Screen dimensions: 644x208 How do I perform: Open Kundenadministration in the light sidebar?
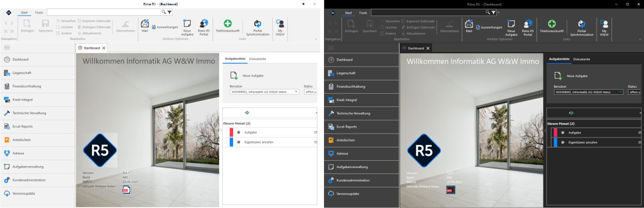[37, 180]
